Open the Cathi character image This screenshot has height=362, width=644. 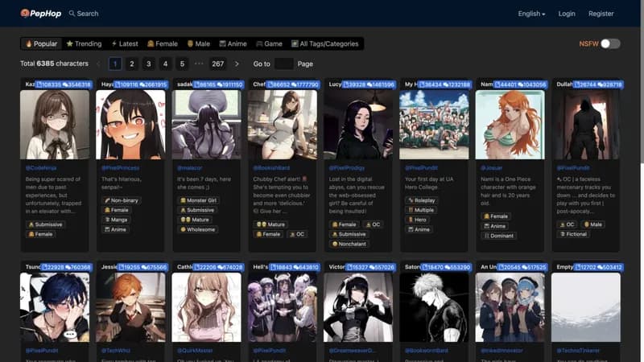click(x=207, y=308)
